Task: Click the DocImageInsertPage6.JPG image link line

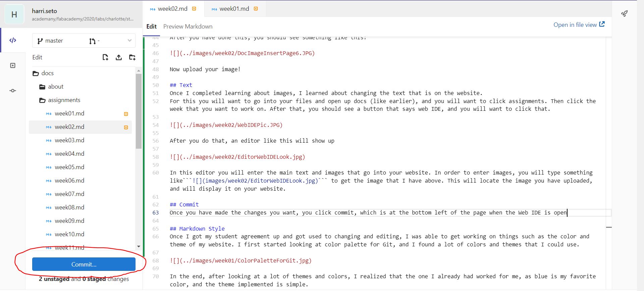Action: 242,53
